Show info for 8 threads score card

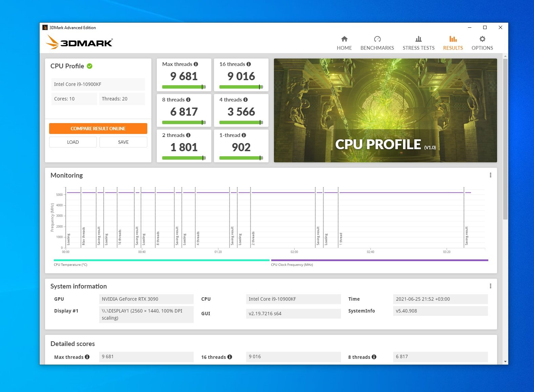point(188,100)
